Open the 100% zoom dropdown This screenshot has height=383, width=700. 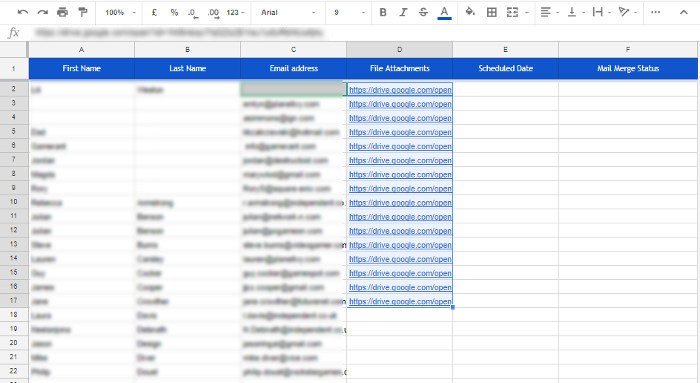[x=120, y=12]
